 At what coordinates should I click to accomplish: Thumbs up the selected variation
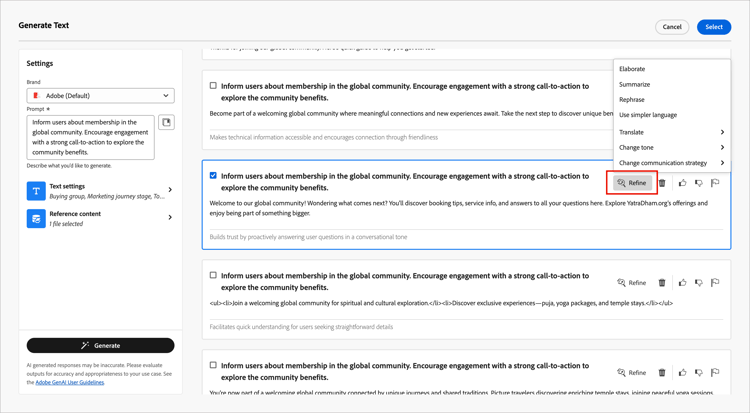(x=682, y=183)
